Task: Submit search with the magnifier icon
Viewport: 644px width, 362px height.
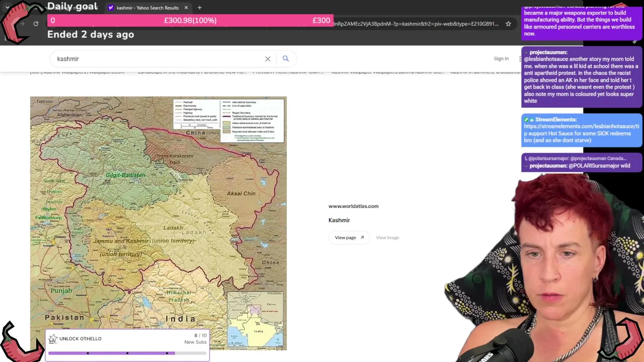Action: (286, 59)
